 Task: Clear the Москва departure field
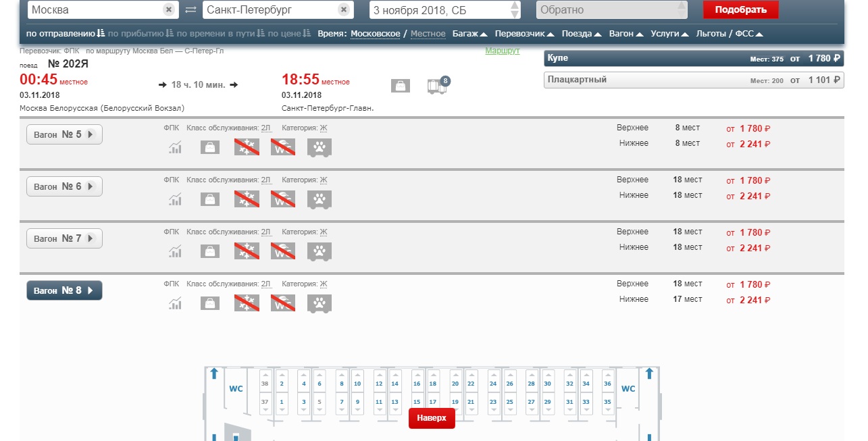[168, 9]
